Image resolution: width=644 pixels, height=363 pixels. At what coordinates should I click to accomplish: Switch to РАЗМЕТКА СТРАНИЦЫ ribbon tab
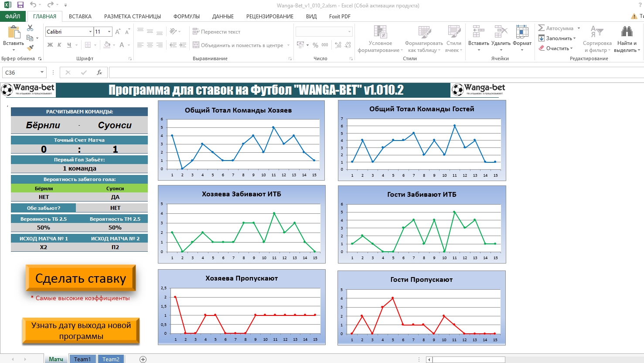[133, 17]
